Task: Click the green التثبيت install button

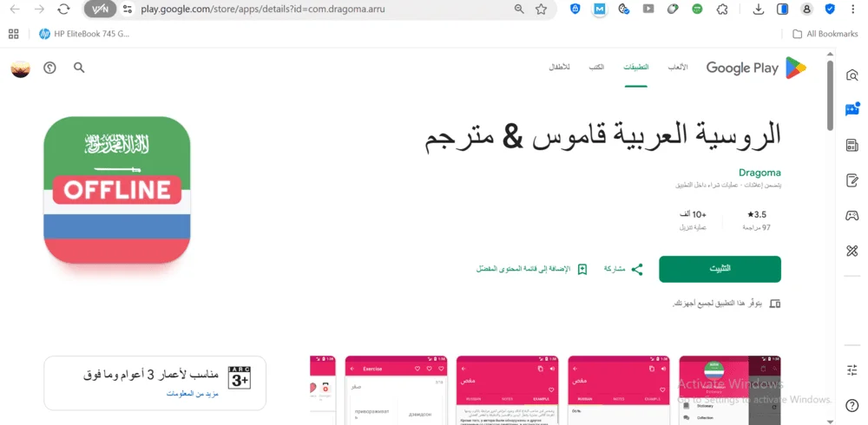Action: point(720,269)
